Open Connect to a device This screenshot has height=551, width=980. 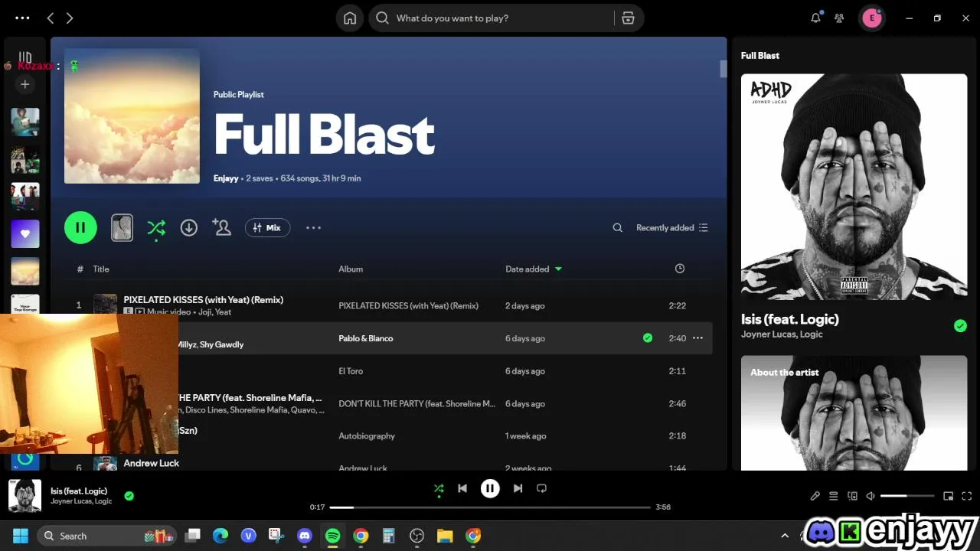[852, 496]
